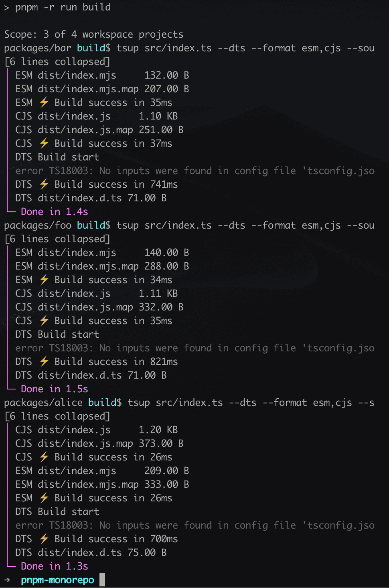Expand collapsed lines under packages/alice build
The image size is (389, 588).
click(x=57, y=416)
